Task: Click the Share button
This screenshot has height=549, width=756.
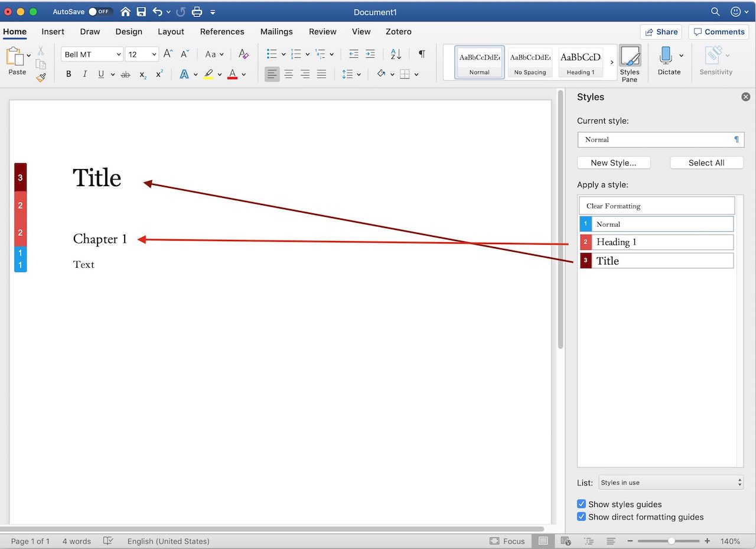Action: 661,32
